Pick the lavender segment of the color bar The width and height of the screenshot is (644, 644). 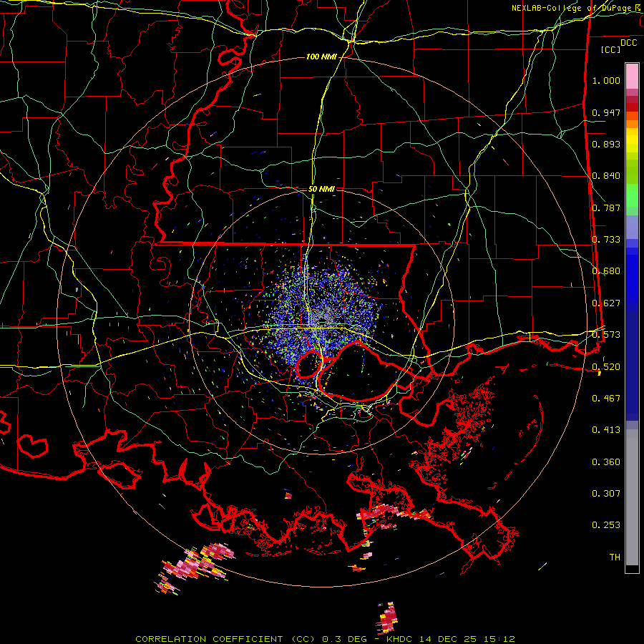click(632, 228)
